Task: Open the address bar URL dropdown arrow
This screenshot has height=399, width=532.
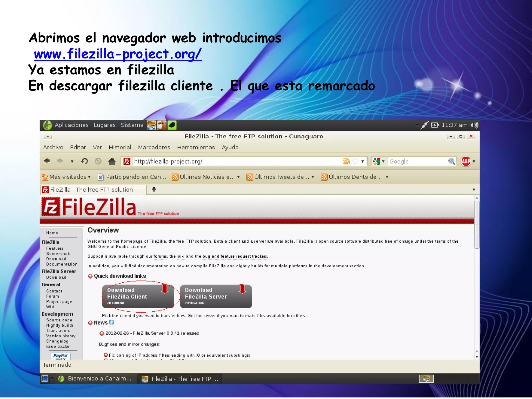Action: point(363,161)
